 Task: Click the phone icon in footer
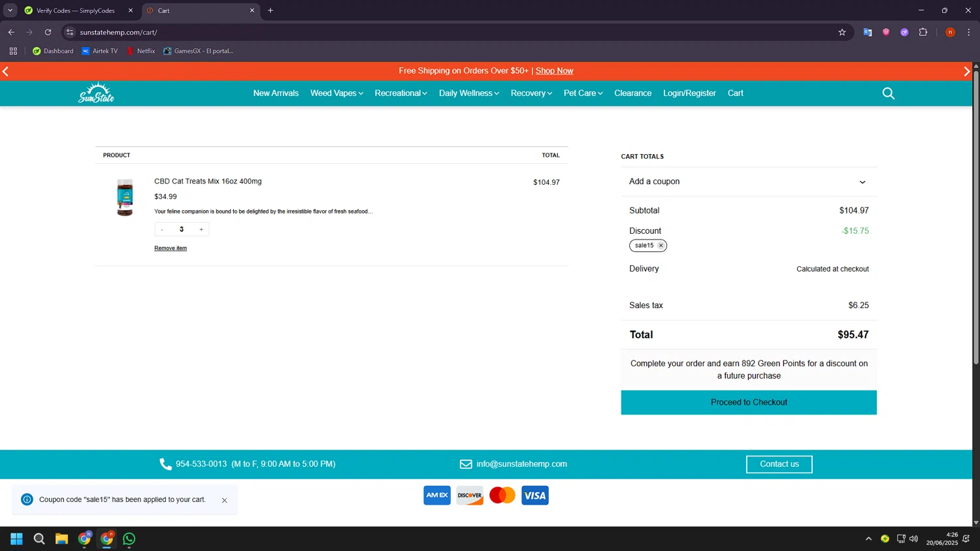(x=165, y=464)
